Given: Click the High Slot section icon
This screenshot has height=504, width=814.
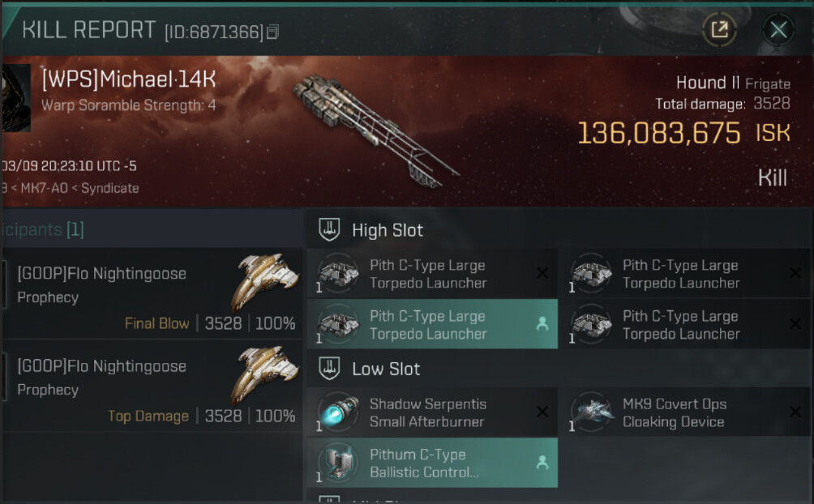Looking at the screenshot, I should 328,230.
